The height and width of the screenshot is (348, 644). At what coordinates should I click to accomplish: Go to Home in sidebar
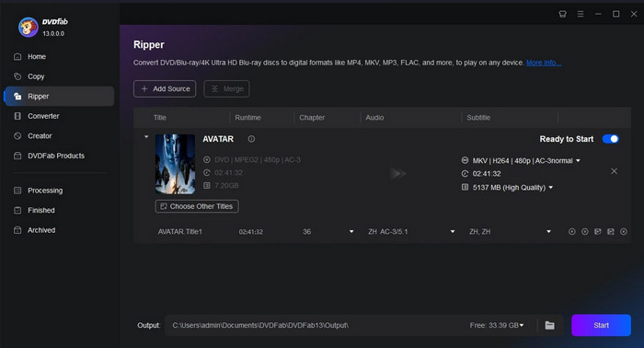pos(37,56)
